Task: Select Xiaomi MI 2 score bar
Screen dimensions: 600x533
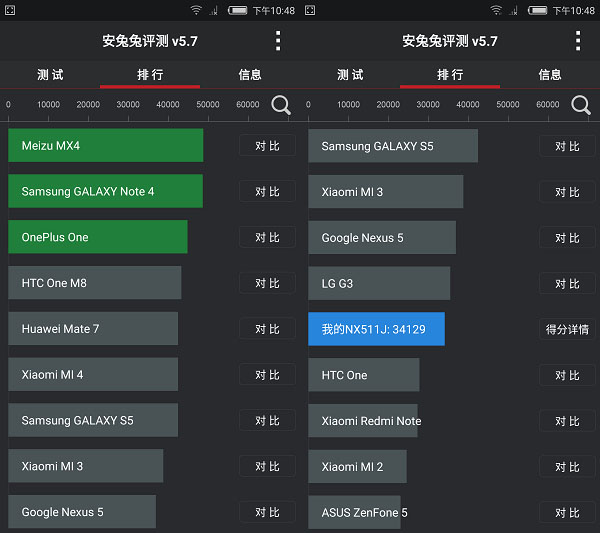Action: [357, 467]
